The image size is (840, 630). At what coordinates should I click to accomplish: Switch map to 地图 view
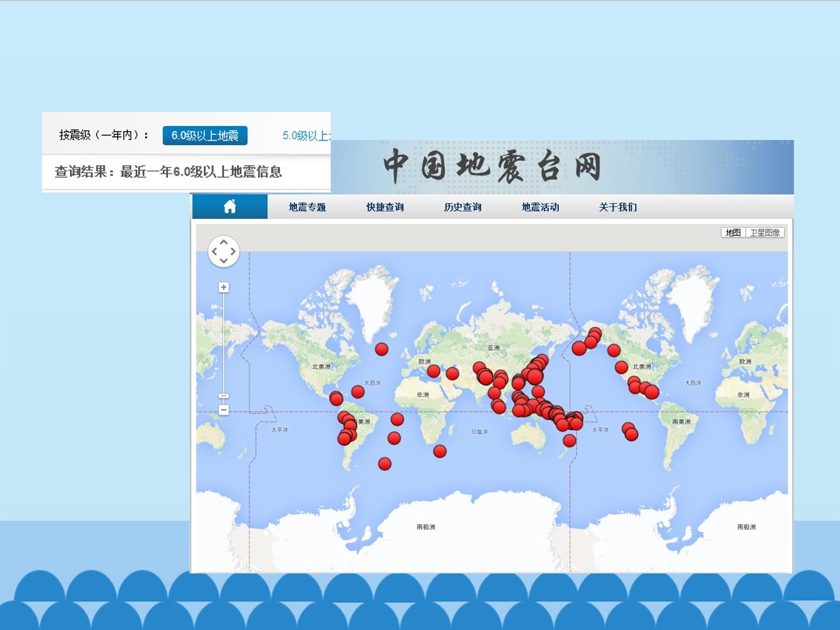coord(733,232)
